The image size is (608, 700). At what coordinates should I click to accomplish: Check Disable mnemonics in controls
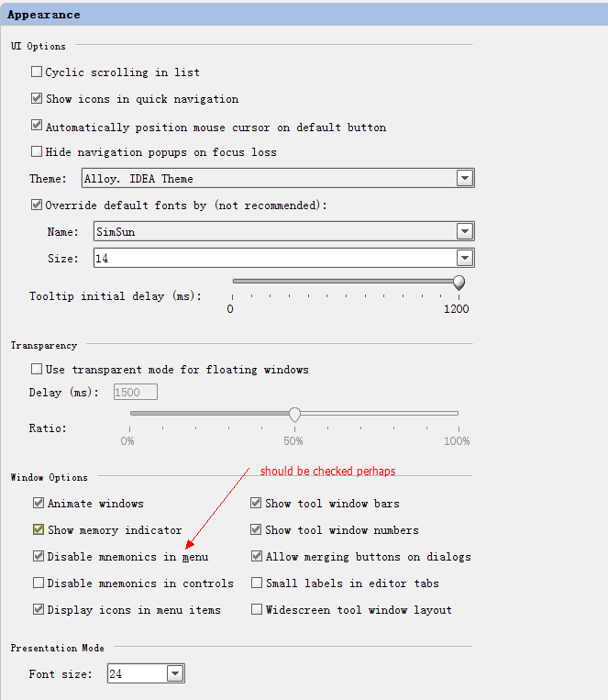39,583
